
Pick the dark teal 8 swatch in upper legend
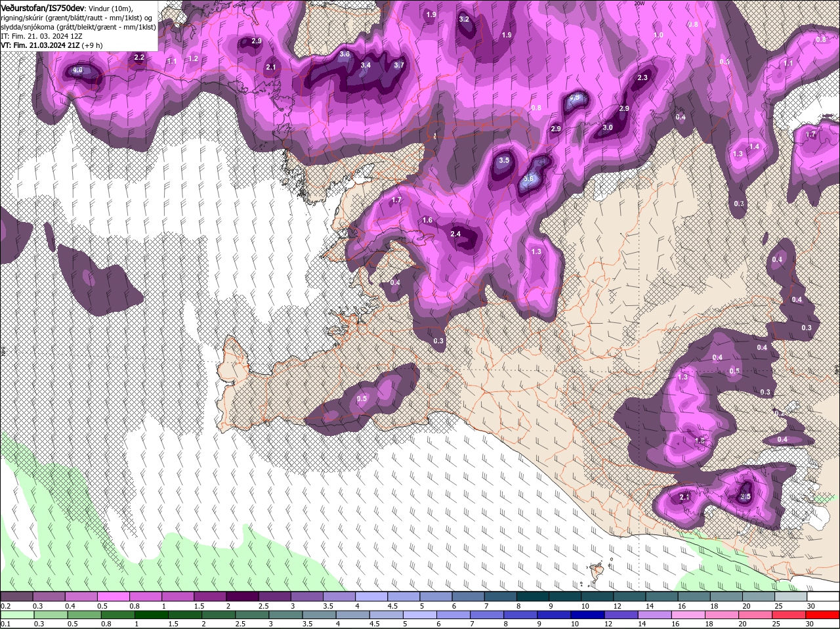coord(533,596)
